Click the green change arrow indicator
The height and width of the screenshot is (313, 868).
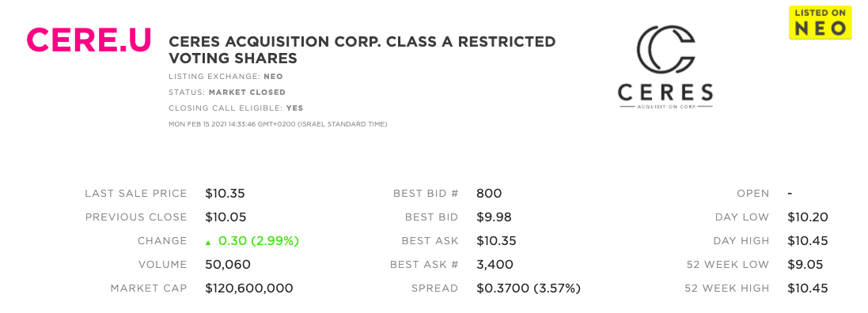[x=208, y=242]
